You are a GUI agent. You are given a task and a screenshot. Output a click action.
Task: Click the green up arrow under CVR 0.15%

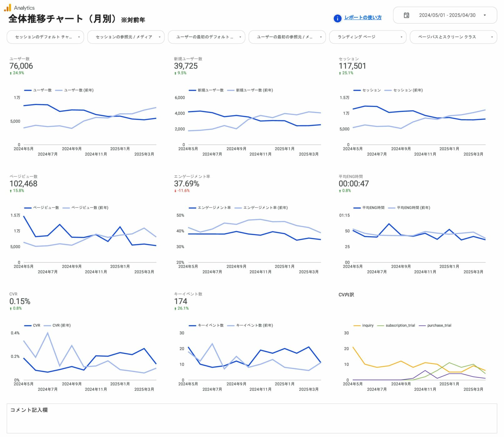point(11,308)
